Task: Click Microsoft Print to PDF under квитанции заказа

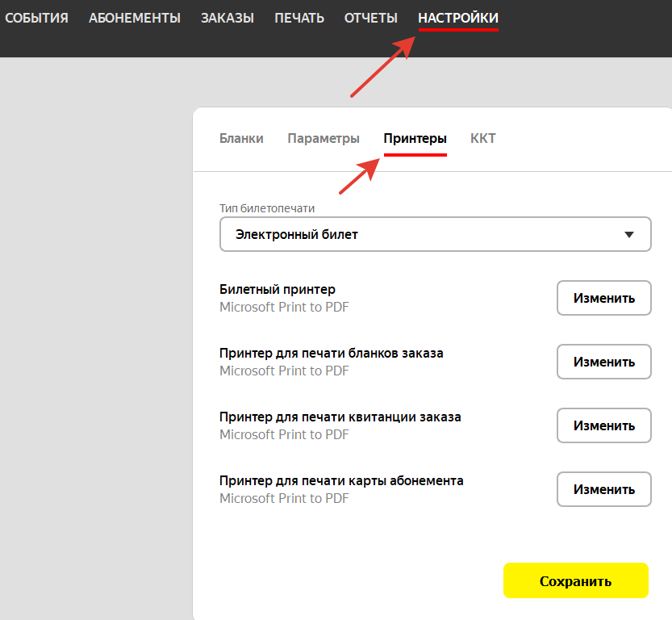Action: click(x=284, y=435)
